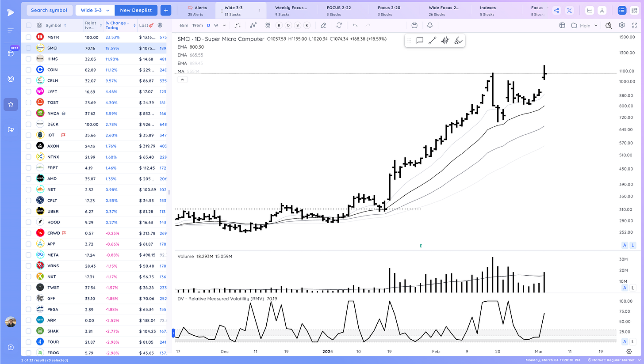Click the alert bell icon
This screenshot has width=644, height=364.
(430, 26)
